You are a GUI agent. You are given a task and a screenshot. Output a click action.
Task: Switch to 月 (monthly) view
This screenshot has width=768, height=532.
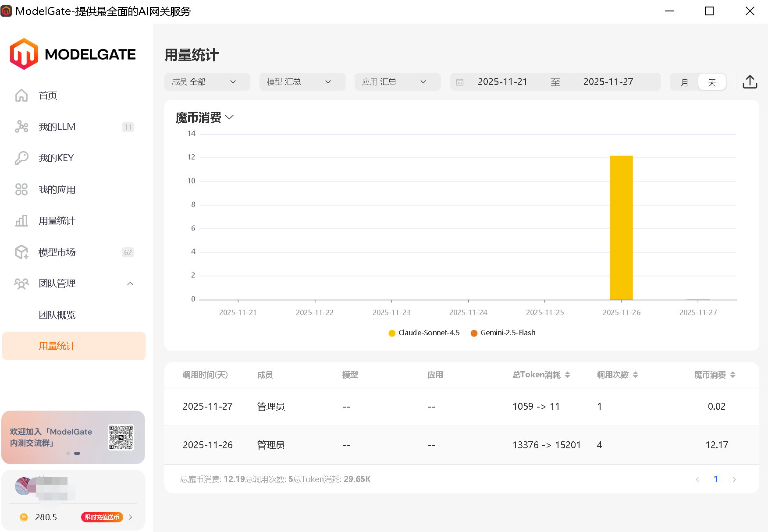684,82
